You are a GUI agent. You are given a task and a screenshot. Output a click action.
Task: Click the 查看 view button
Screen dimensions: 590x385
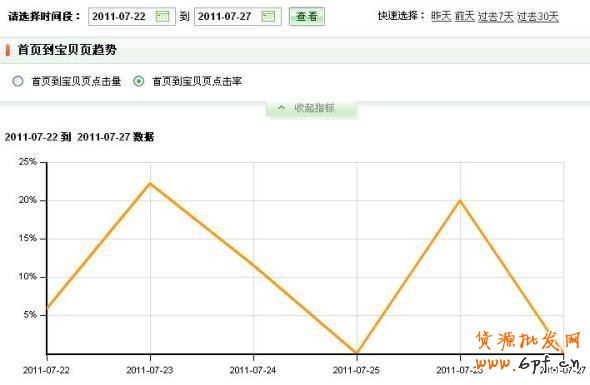307,17
